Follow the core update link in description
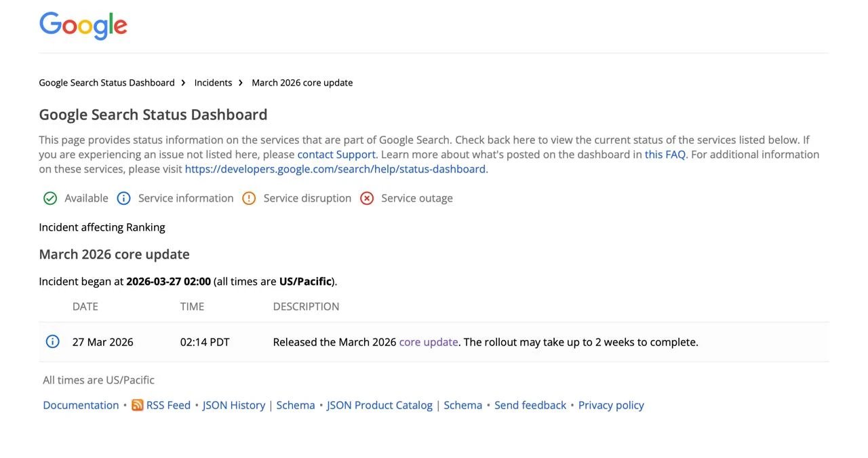Image resolution: width=868 pixels, height=458 pixels. 429,342
